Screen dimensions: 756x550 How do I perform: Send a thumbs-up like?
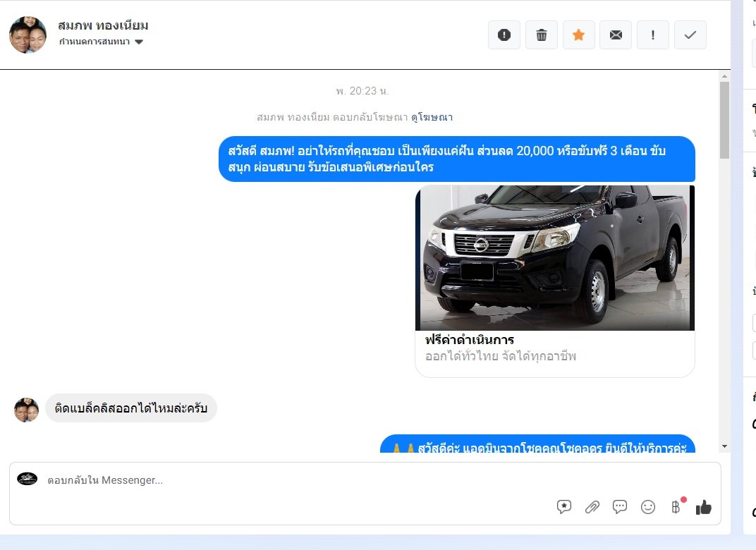point(703,507)
